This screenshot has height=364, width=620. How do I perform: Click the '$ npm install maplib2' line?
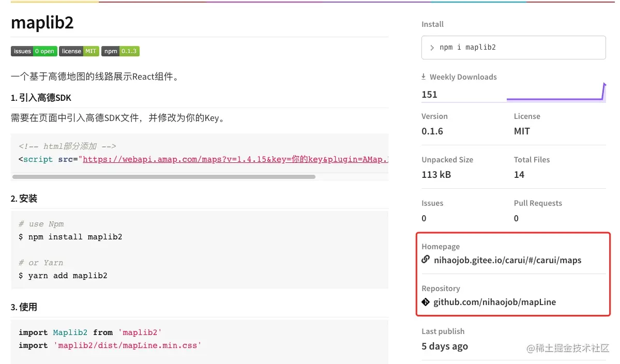(x=70, y=237)
